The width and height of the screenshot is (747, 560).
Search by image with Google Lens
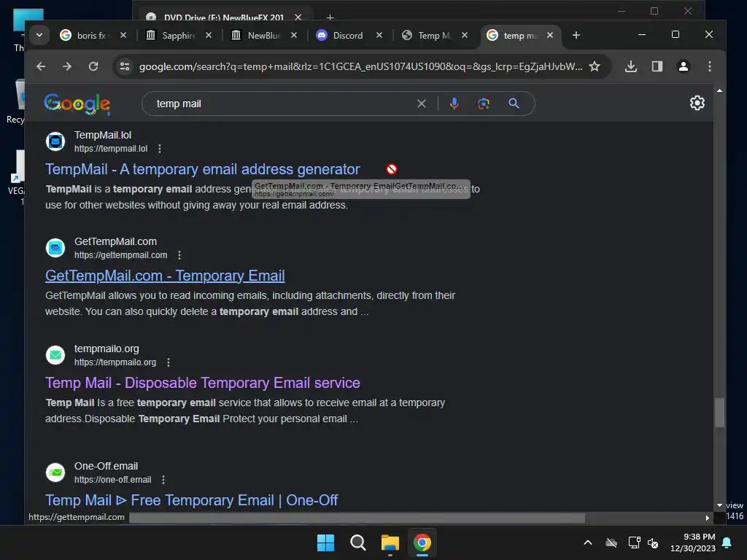tap(484, 104)
